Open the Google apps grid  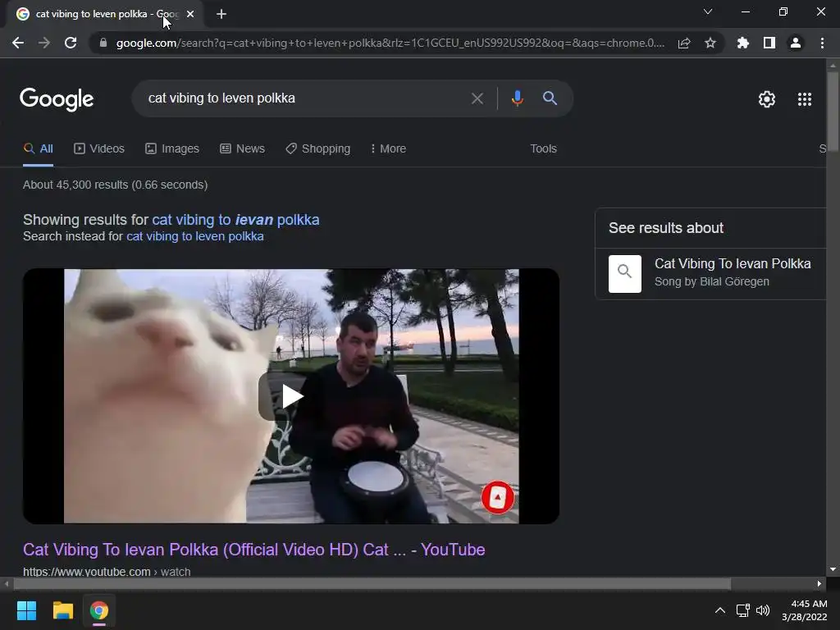[805, 99]
